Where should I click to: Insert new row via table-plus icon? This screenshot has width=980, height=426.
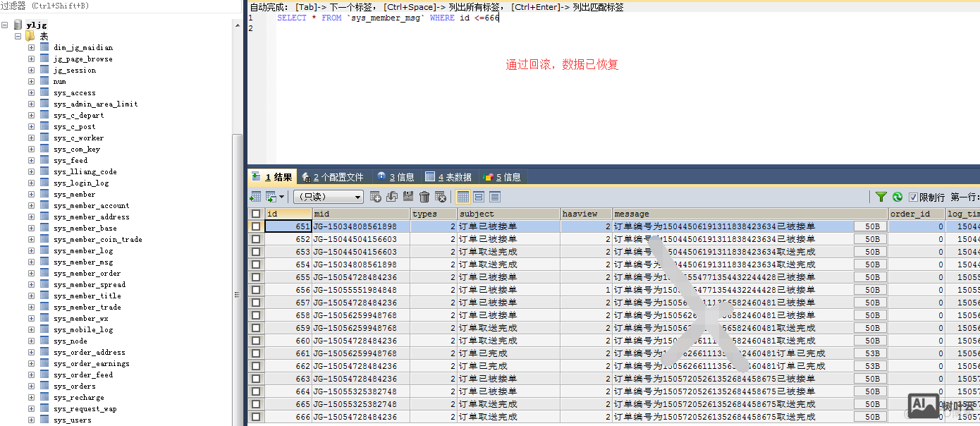[x=376, y=197]
